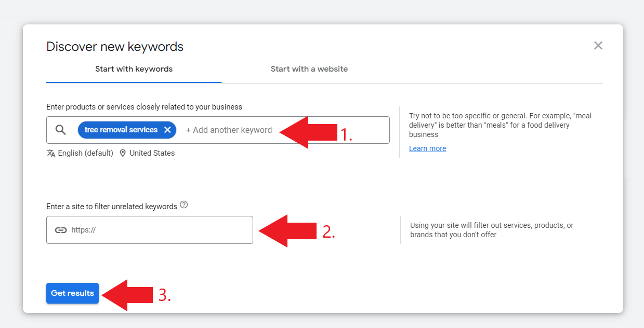The width and height of the screenshot is (644, 328).
Task: Open the help tooltip next to site filter label
Action: (183, 205)
